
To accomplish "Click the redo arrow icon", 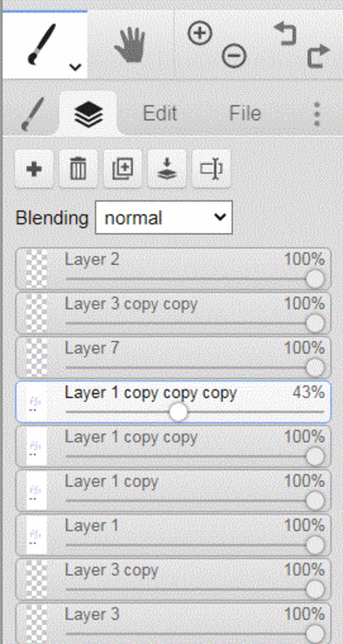I will click(x=318, y=56).
